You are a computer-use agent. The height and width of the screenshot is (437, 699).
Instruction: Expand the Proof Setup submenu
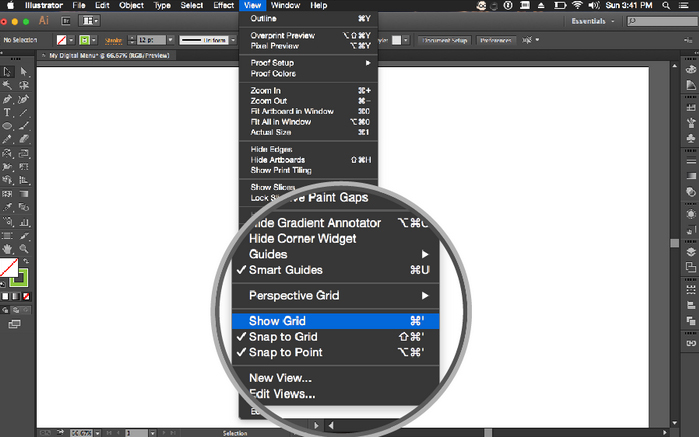(308, 63)
